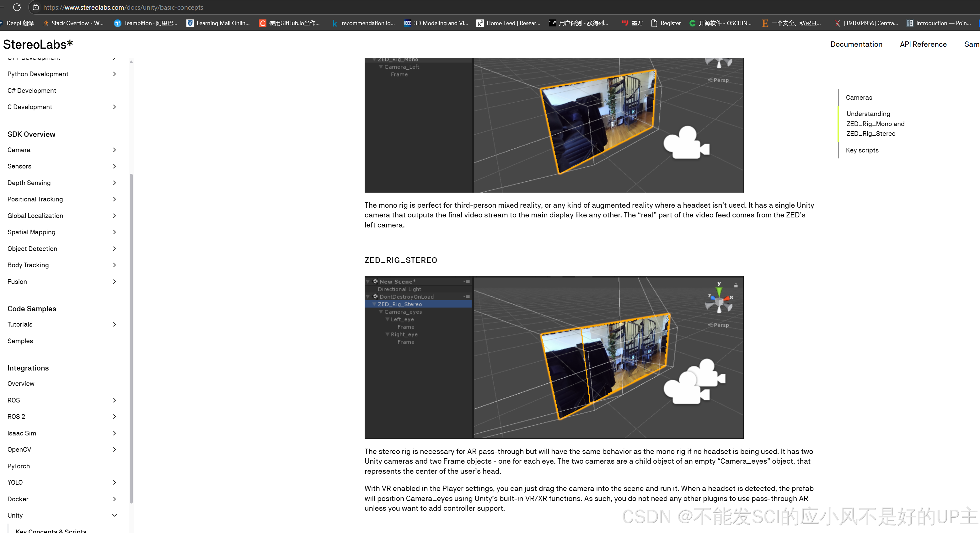Open the Home Feed ResearchGate bookmark
Image resolution: width=980 pixels, height=533 pixels.
pyautogui.click(x=508, y=23)
